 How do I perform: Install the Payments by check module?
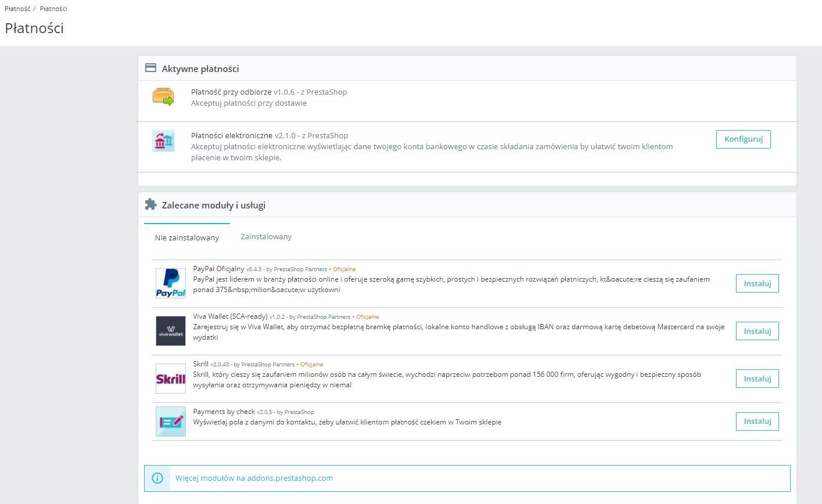tap(758, 421)
